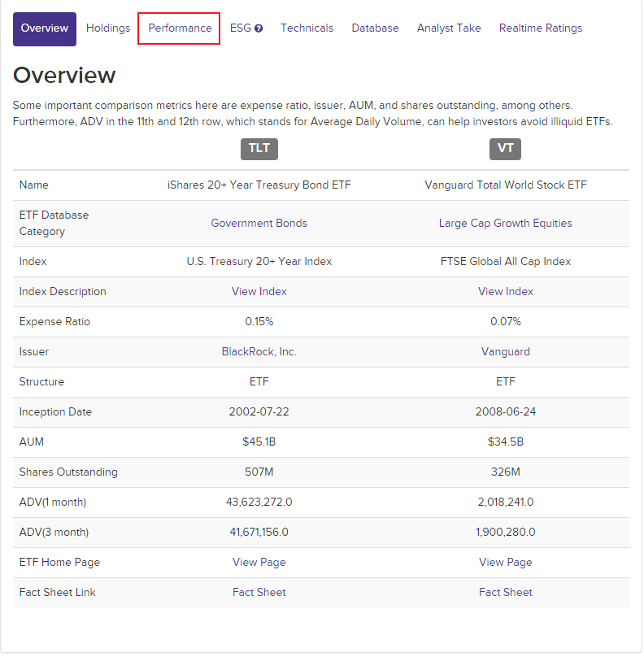Click the $45.1B AUM value

259,442
